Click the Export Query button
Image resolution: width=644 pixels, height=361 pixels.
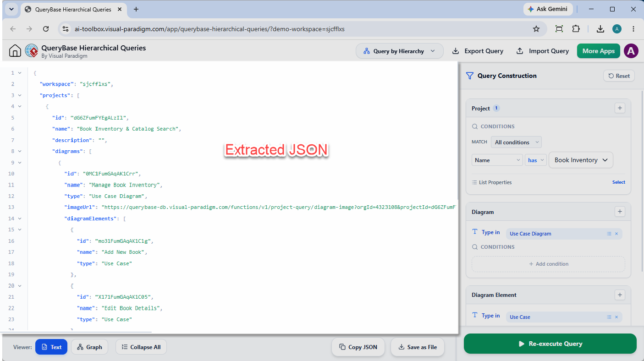(x=478, y=51)
